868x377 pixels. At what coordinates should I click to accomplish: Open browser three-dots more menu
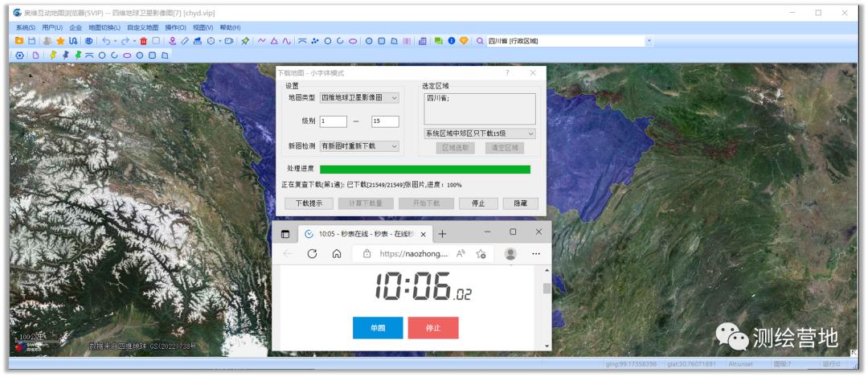(535, 253)
